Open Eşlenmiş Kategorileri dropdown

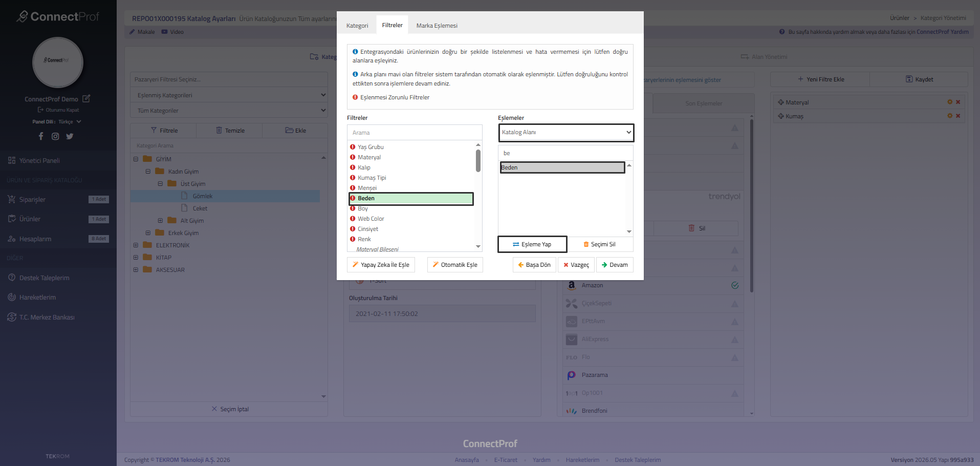229,95
